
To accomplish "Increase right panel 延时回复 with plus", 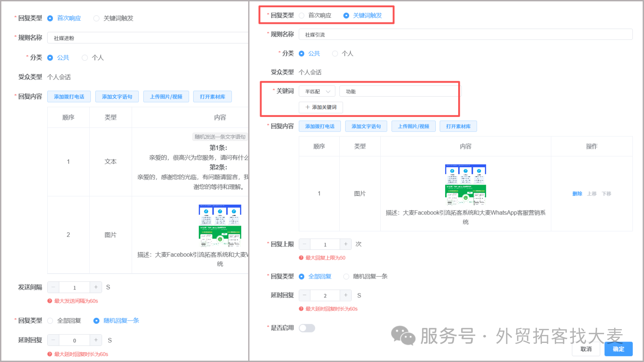I will click(x=346, y=295).
